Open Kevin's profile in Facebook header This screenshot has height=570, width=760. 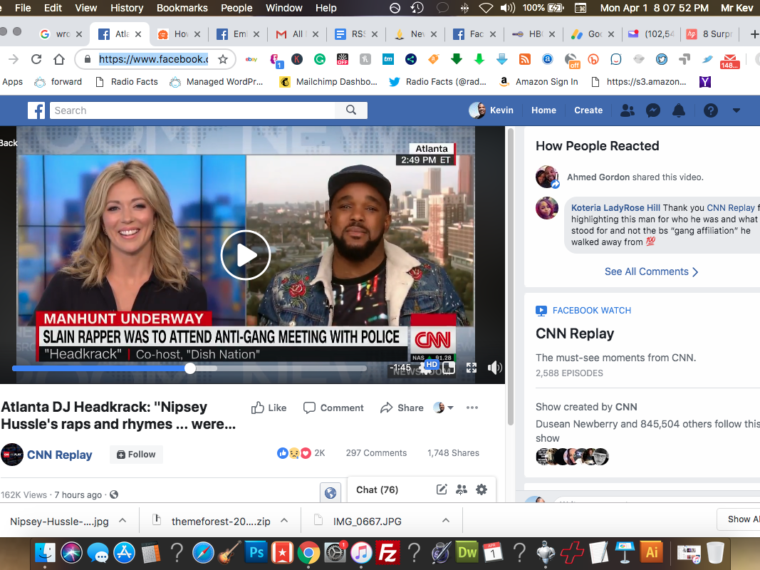click(491, 111)
